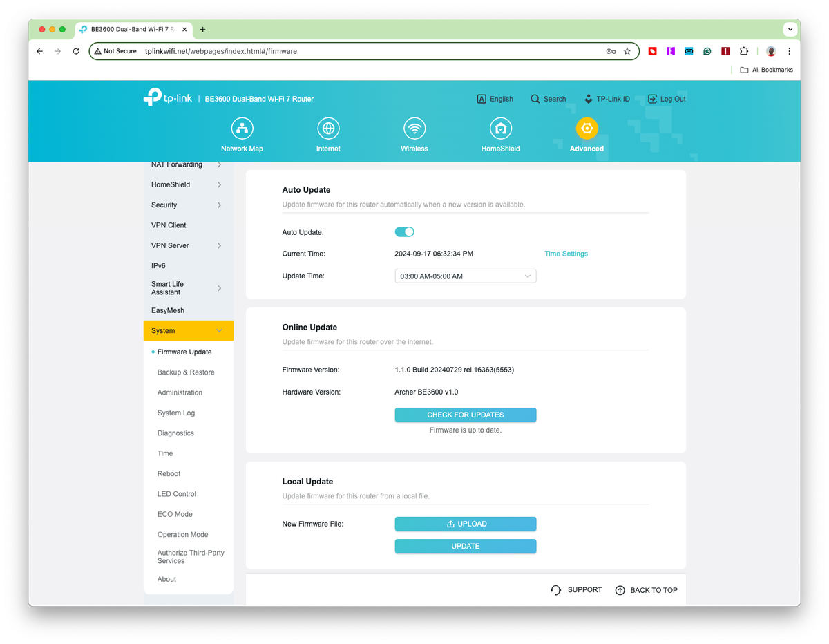Click the tp-link logo
829x644 pixels.
pos(168,97)
